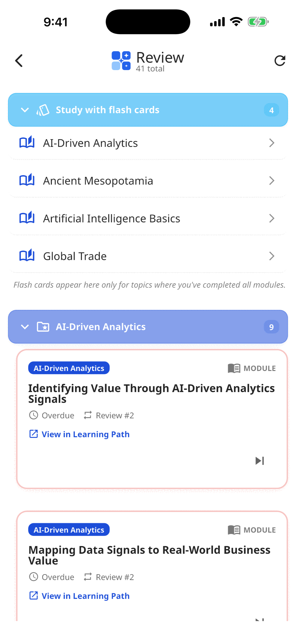Tap the flash cards count badge 4
This screenshot has width=296, height=644.
pyautogui.click(x=271, y=110)
